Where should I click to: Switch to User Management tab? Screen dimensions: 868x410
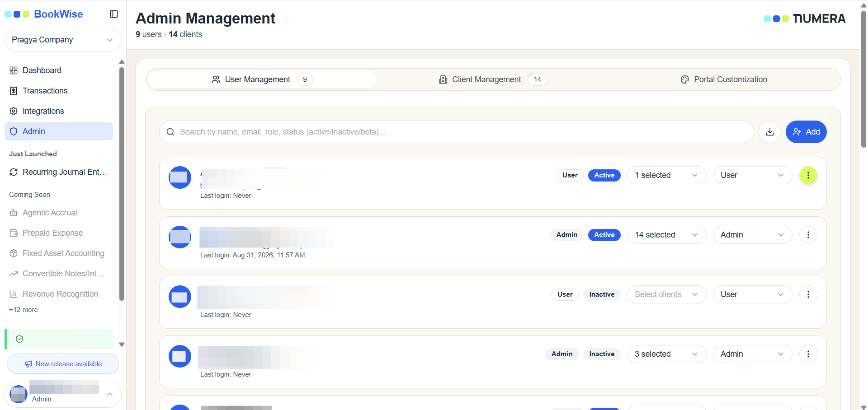coord(262,79)
